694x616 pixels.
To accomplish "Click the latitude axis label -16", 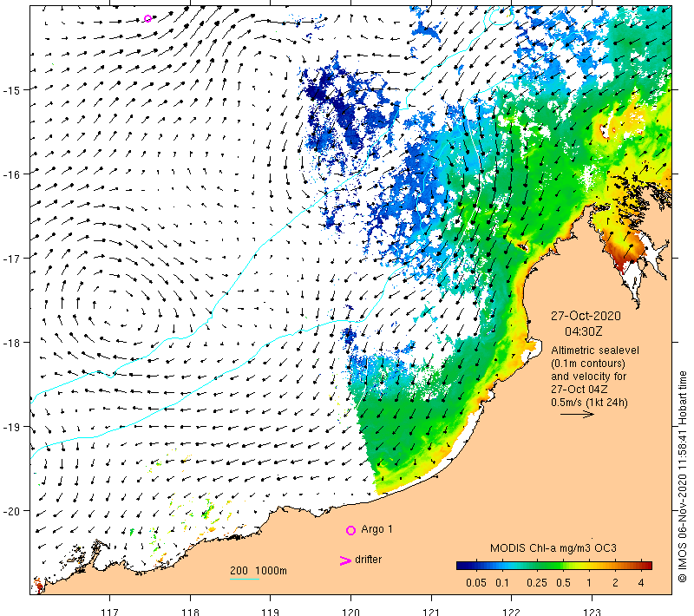I will (11, 174).
